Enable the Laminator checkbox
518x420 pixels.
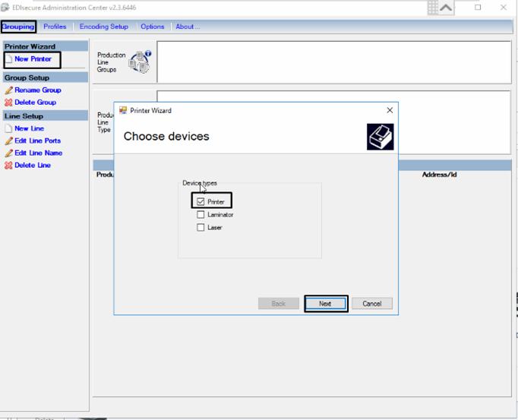tap(201, 215)
